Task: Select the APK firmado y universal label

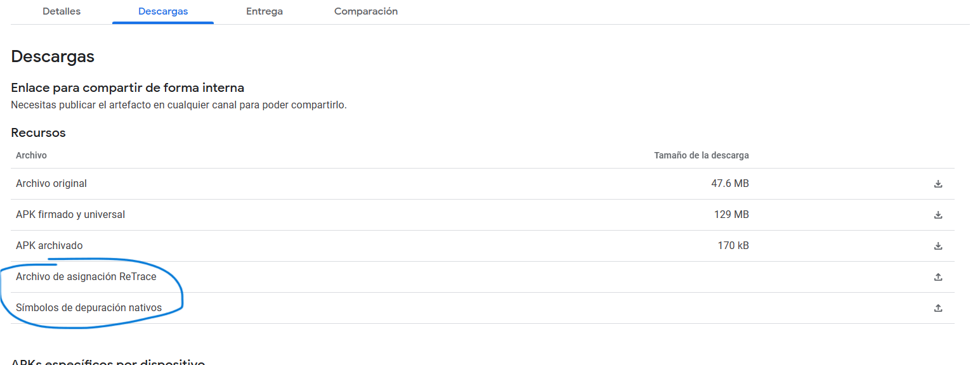Action: point(70,214)
